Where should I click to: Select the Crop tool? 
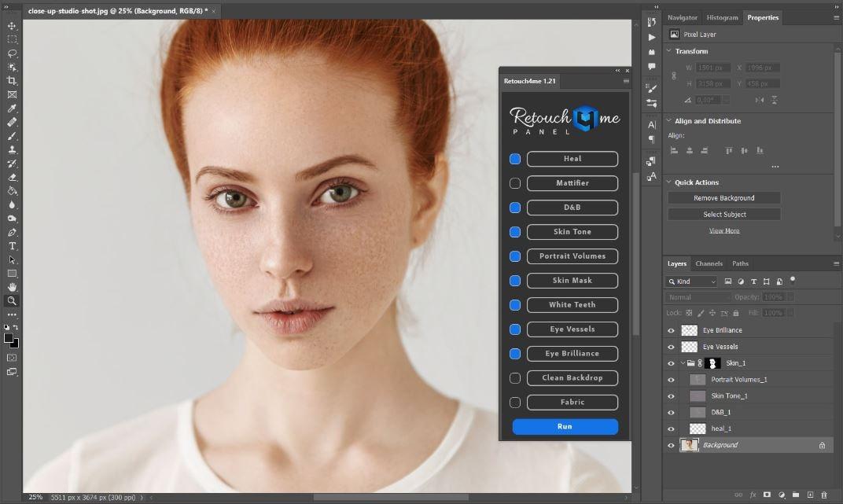click(12, 81)
